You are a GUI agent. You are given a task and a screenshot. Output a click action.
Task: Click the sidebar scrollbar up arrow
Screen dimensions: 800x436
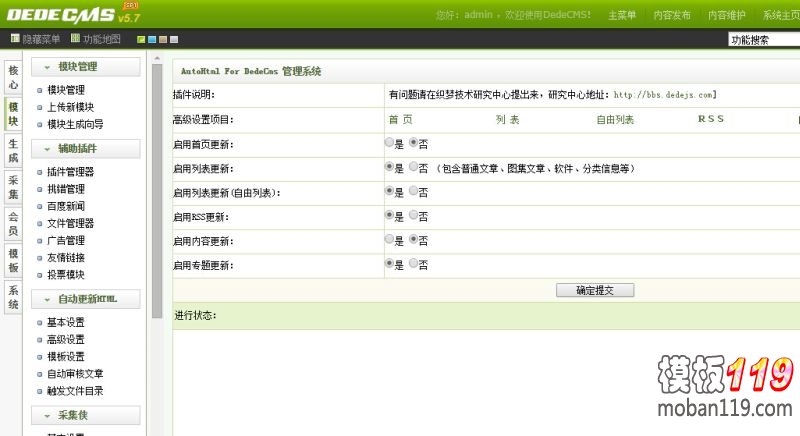[157, 58]
